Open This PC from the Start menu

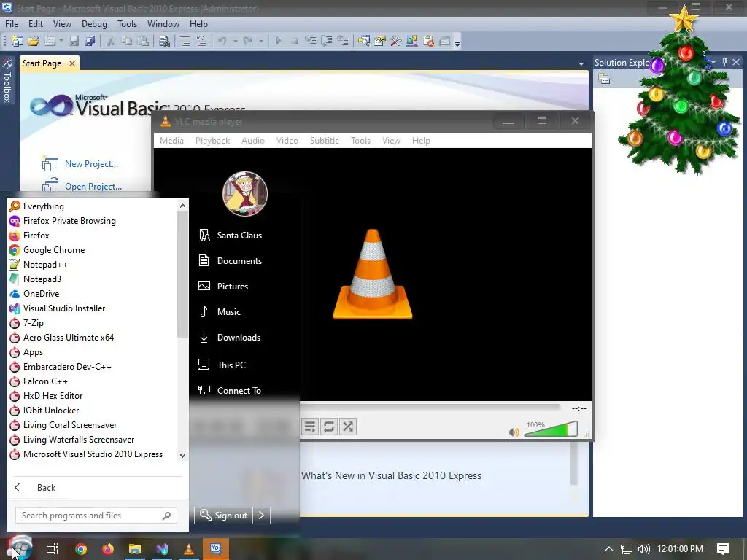(231, 365)
